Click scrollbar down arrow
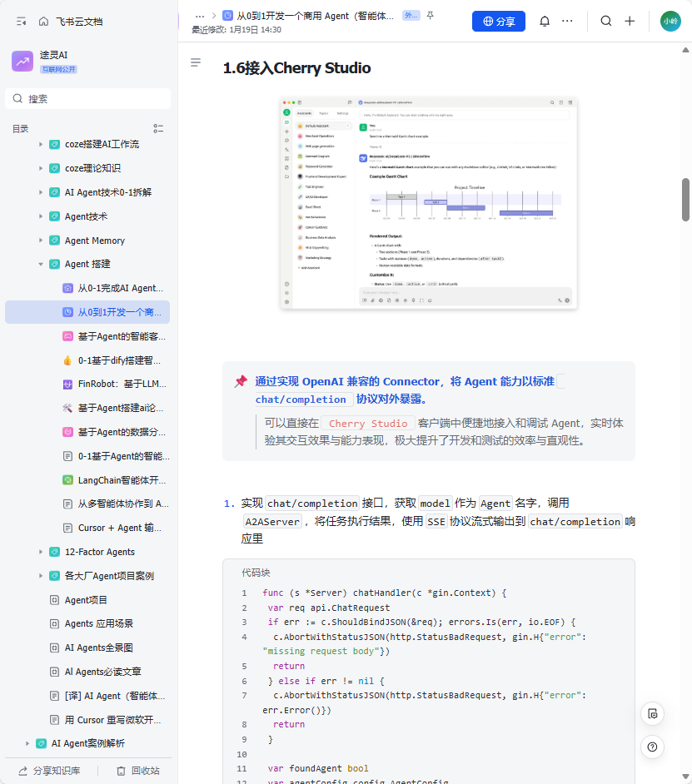 pyautogui.click(x=685, y=777)
